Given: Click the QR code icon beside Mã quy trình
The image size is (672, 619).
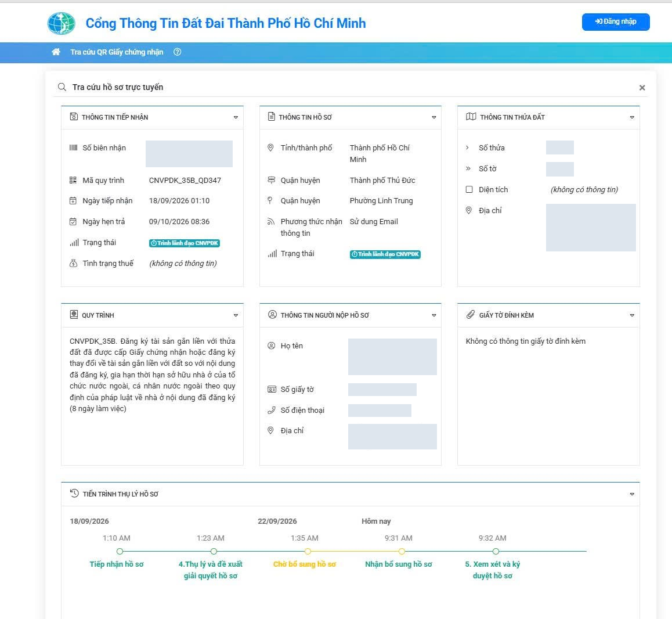Looking at the screenshot, I should click(73, 180).
